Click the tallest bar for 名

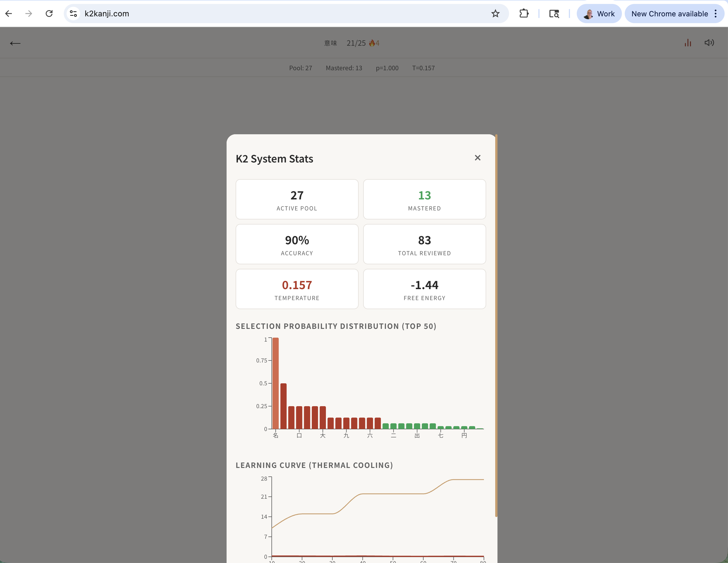[276, 383]
